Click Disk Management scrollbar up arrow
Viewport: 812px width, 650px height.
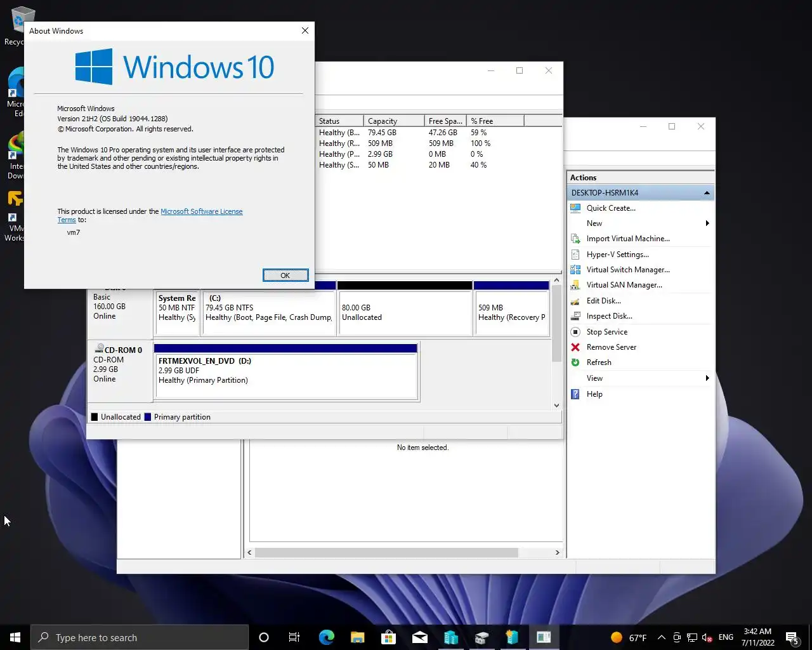(x=556, y=280)
